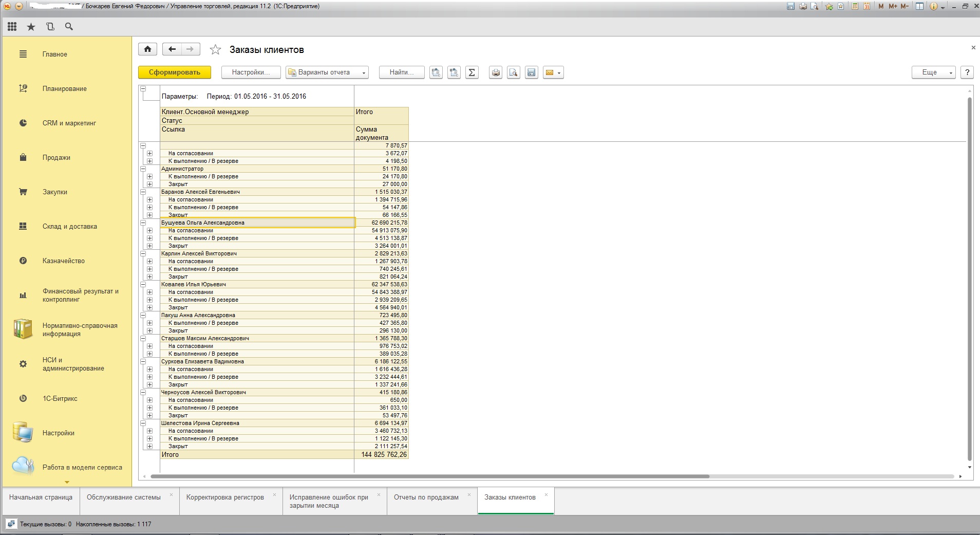
Task: Open Казначейство section
Action: coord(64,261)
